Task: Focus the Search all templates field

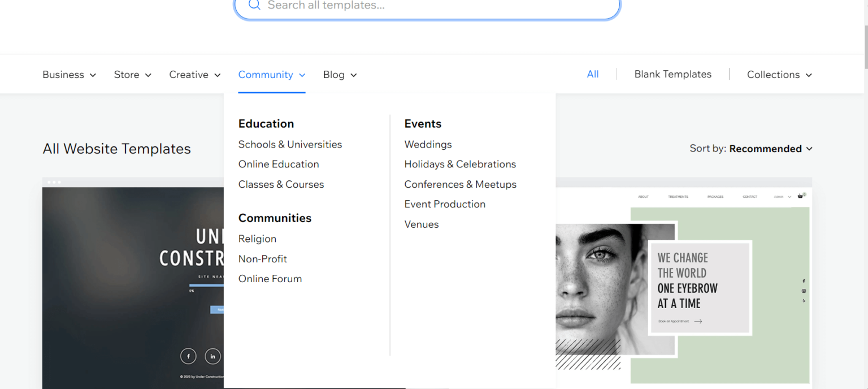Action: pyautogui.click(x=427, y=6)
